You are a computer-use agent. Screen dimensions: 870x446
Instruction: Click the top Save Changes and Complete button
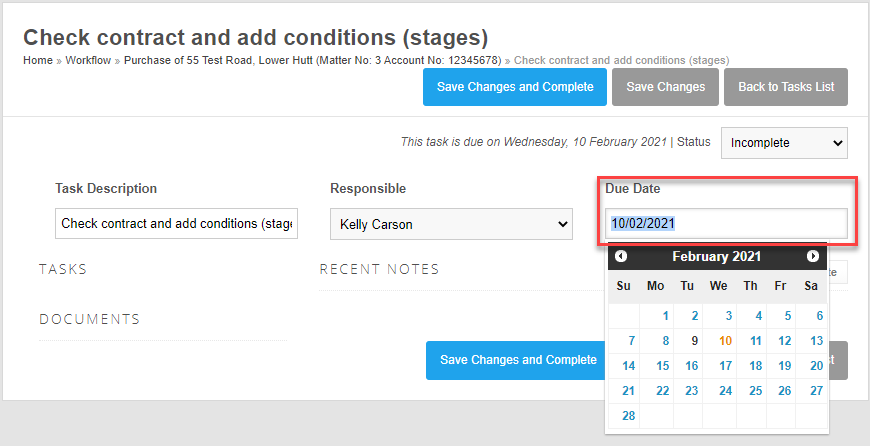coord(515,87)
